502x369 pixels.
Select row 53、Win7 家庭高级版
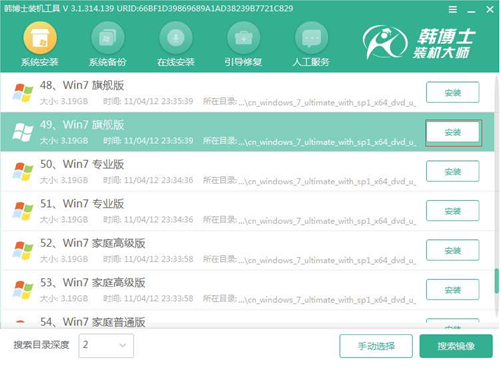tap(247, 290)
